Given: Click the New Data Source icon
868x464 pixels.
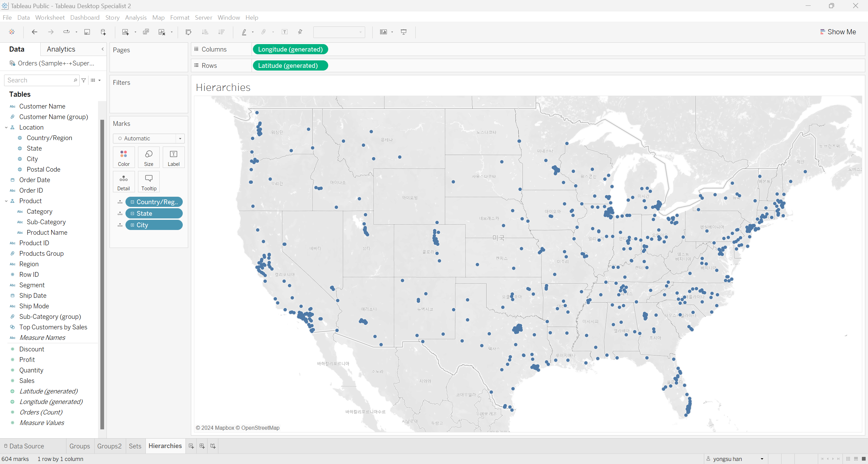Looking at the screenshot, I should (103, 32).
